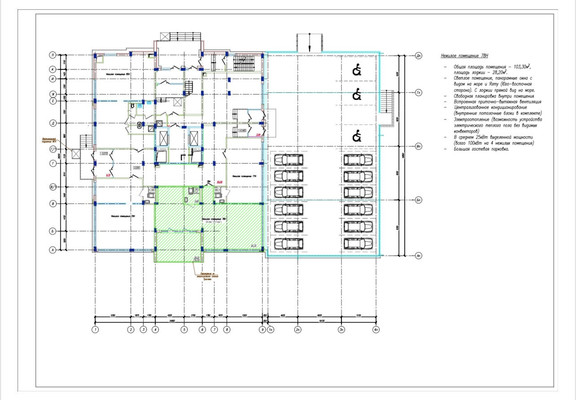Select the crossed box beside left exterior stairs
Screen dimensions: 576x400
(76, 154)
